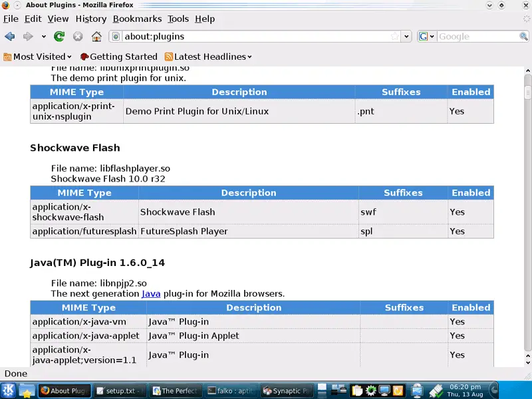532x399 pixels.
Task: Click the clock showing 06:20 pm
Action: (465, 390)
